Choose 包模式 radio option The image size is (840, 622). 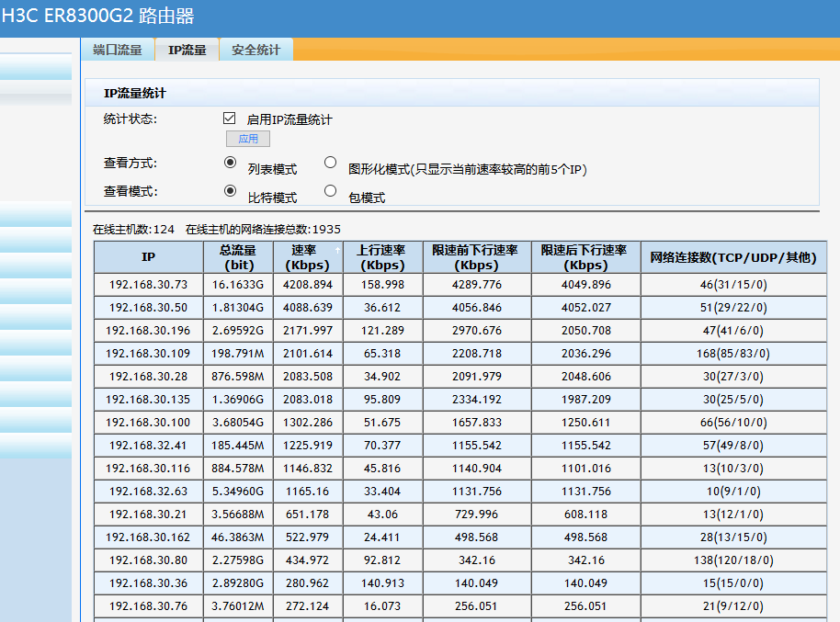tap(331, 191)
